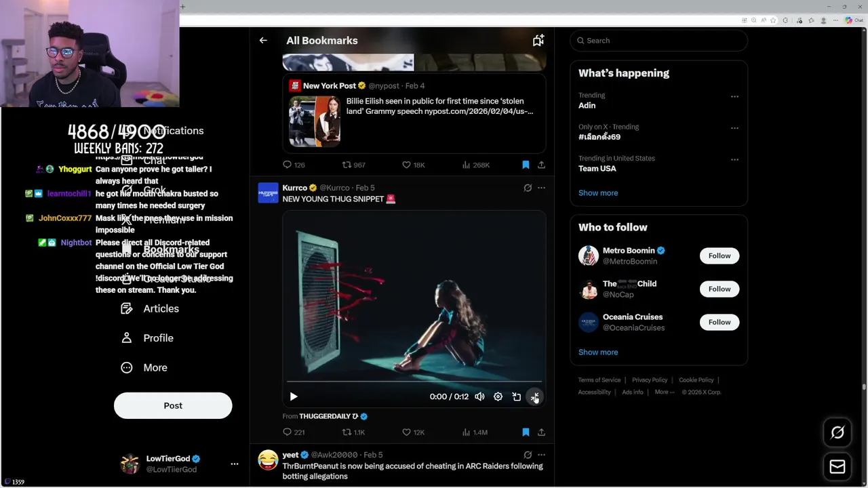Open the Team USA trending topic
Viewport: 868px width, 488px height.
(597, 168)
